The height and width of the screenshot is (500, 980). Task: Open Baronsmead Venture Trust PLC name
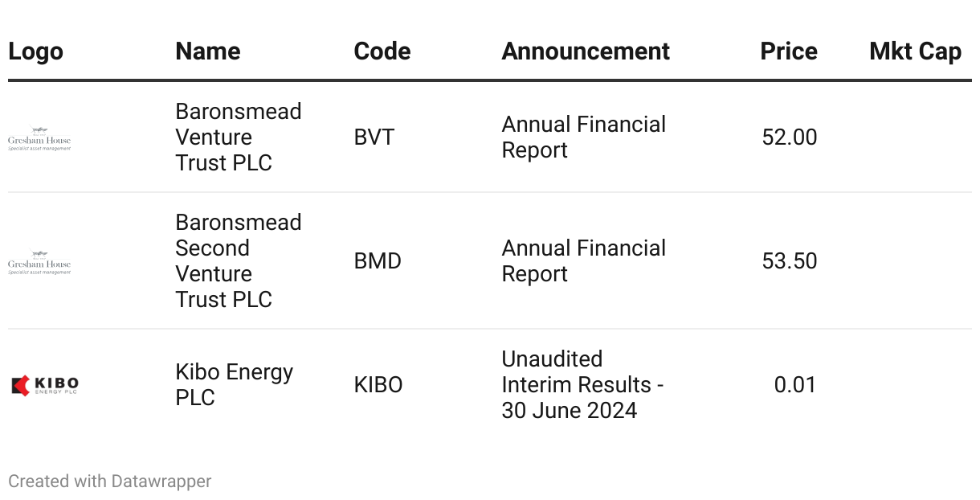pos(238,137)
